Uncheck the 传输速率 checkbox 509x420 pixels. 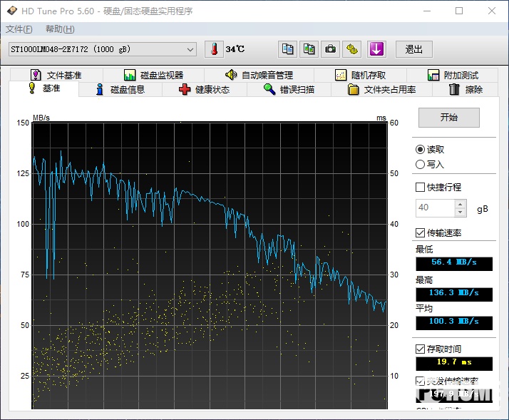click(x=421, y=233)
